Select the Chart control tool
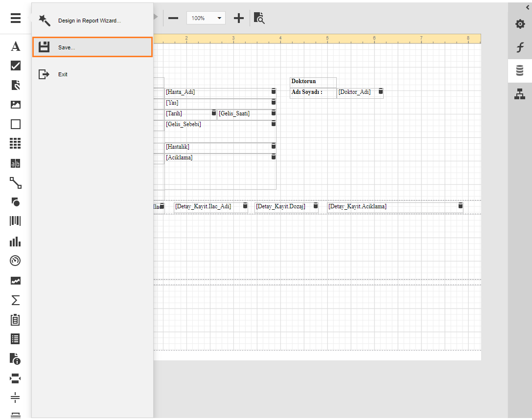The image size is (532, 420). point(16,241)
